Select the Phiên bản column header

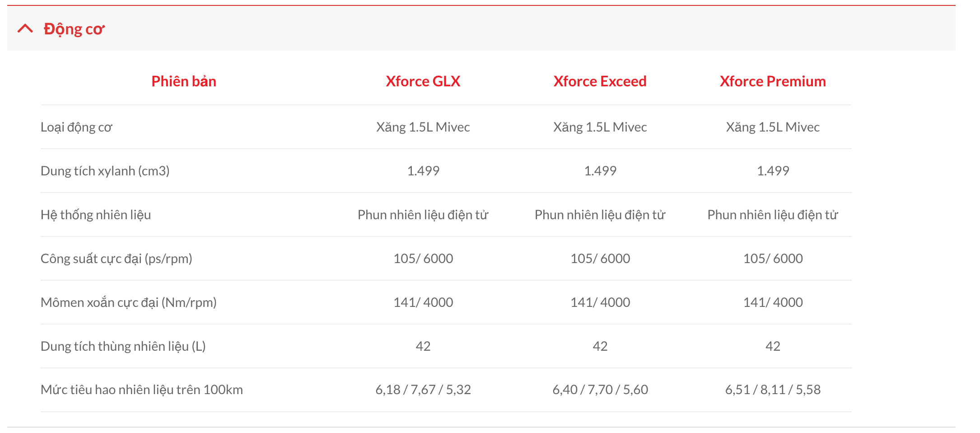184,81
